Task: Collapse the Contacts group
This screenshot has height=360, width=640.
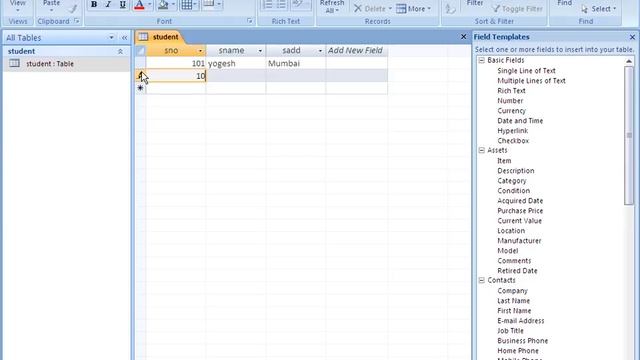Action: click(482, 280)
